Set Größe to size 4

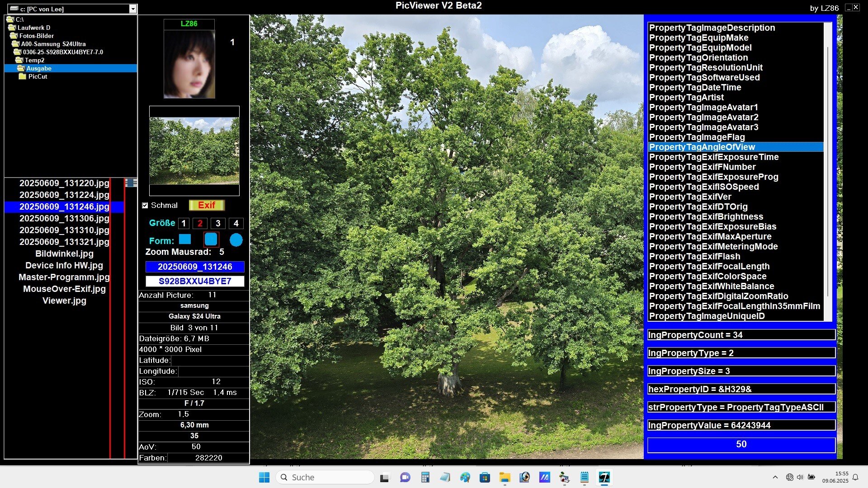(236, 223)
